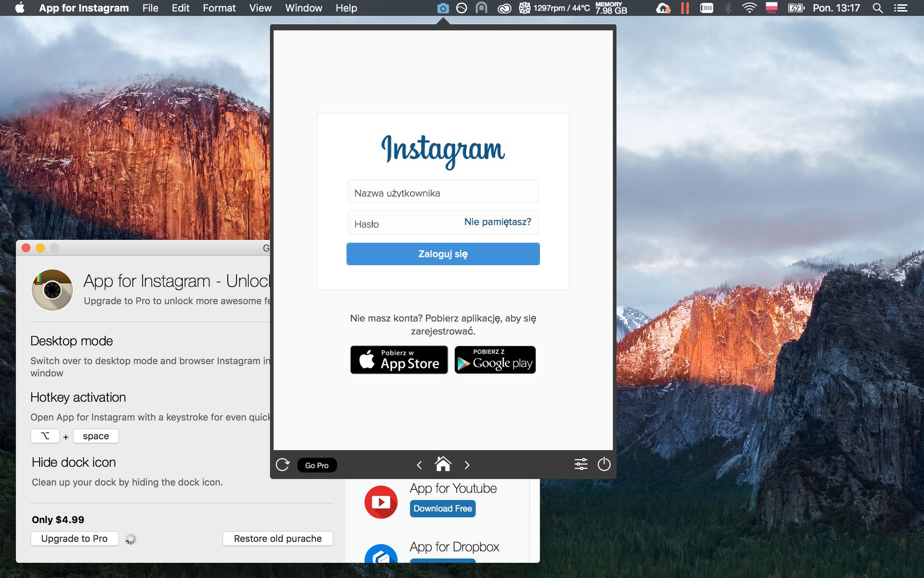924x578 pixels.
Task: Open the Creative Cloud menu bar icon
Action: click(x=504, y=8)
